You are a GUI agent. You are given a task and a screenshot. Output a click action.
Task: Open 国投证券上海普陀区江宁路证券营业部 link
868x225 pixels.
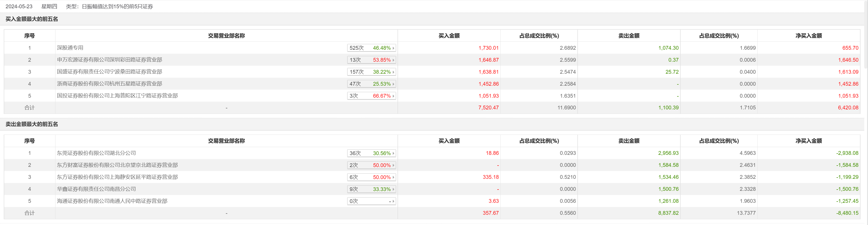pos(117,96)
